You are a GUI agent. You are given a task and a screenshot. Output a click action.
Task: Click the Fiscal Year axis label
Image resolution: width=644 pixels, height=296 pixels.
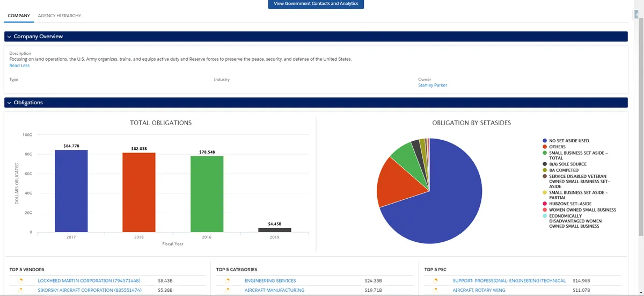tap(173, 244)
